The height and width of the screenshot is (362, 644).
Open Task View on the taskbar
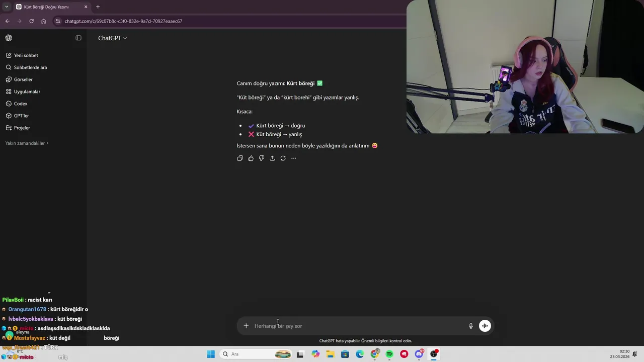coord(300,354)
